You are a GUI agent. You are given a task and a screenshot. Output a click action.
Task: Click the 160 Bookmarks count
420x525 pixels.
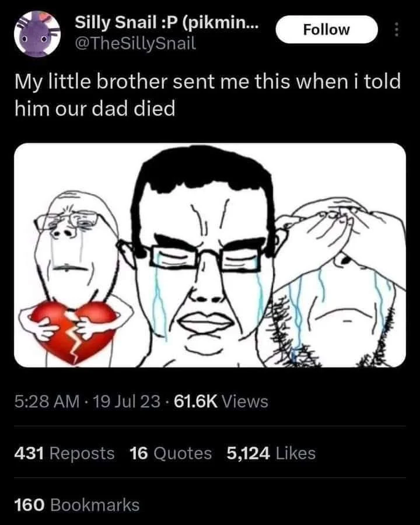coord(76,505)
